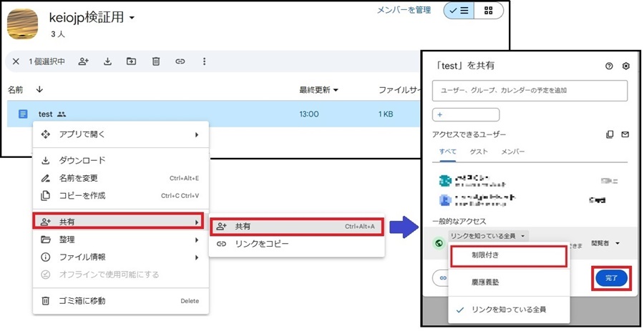This screenshot has height=331, width=644.
Task: Expand the keiojp検証用 drive name dropdown
Action: 132,17
